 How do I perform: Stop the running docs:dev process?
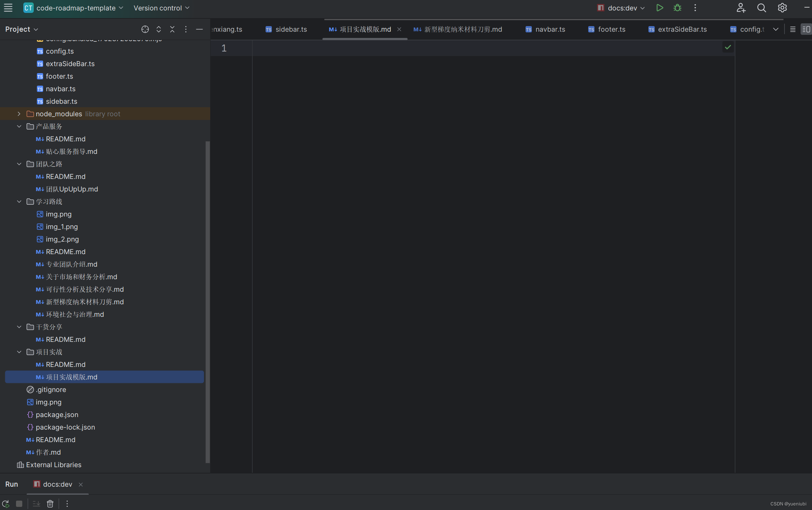click(19, 504)
